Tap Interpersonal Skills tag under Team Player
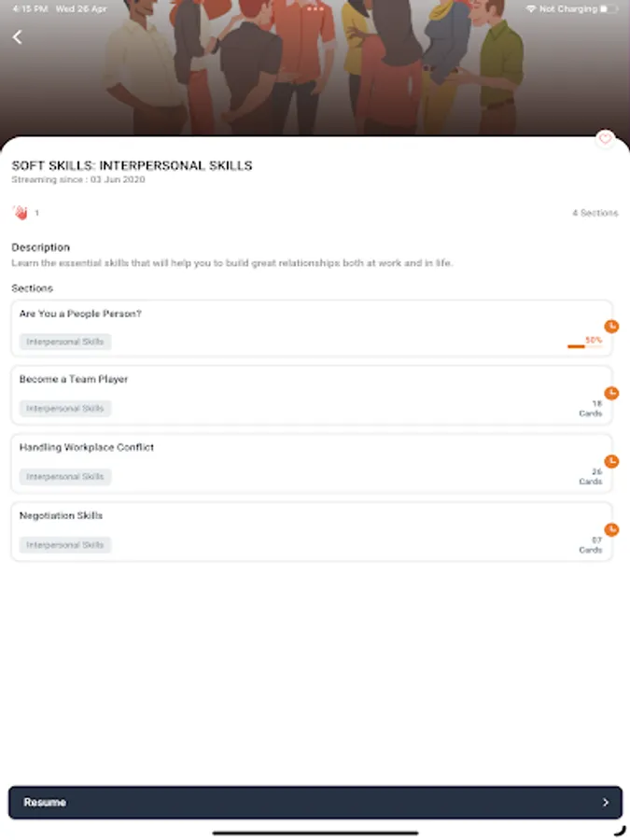This screenshot has width=630, height=840. (x=65, y=408)
